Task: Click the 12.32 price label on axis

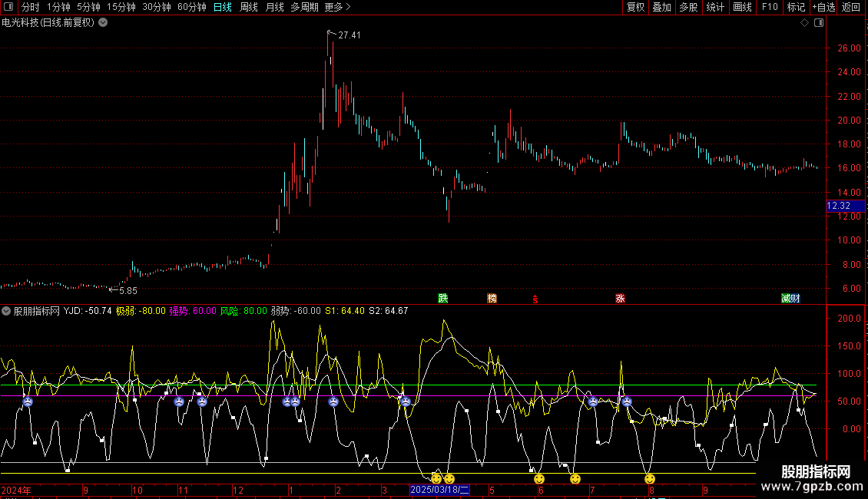Action: coord(837,206)
